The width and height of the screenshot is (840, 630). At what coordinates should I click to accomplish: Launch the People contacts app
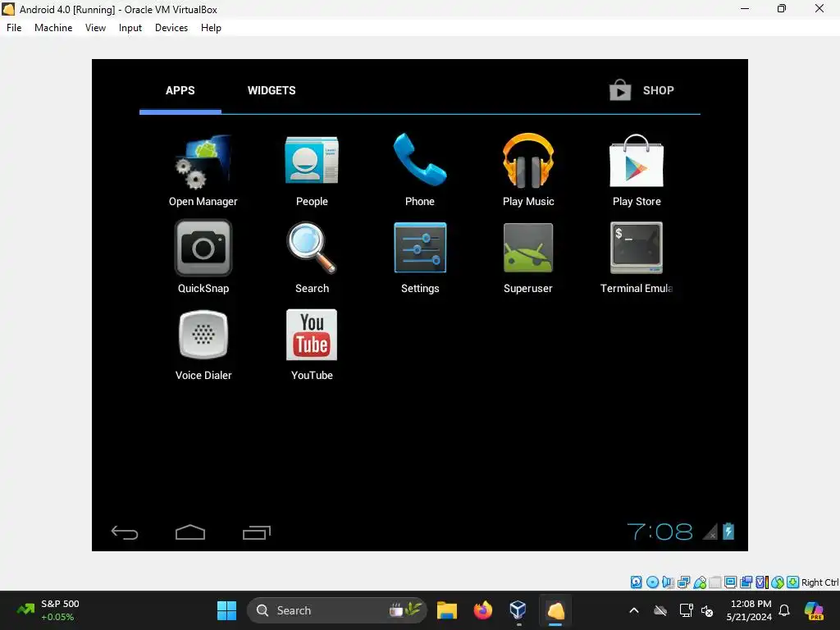point(312,171)
